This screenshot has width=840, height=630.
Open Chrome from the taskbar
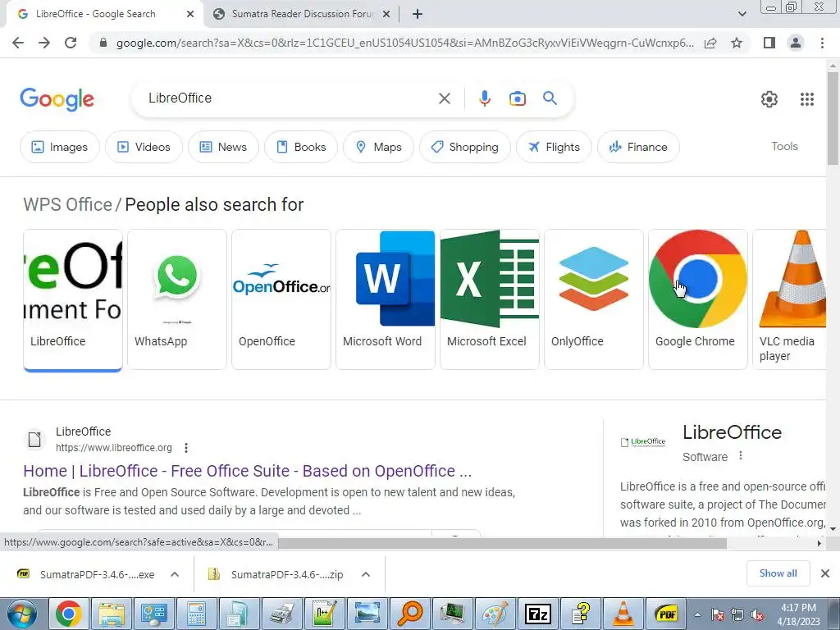click(x=68, y=614)
